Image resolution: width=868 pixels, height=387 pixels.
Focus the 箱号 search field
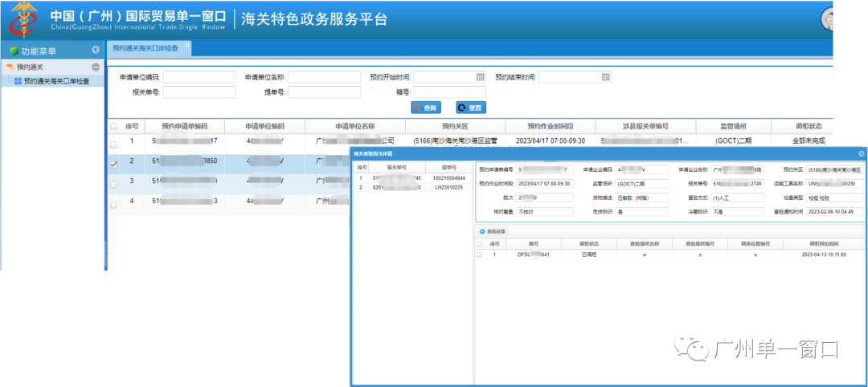[x=449, y=92]
